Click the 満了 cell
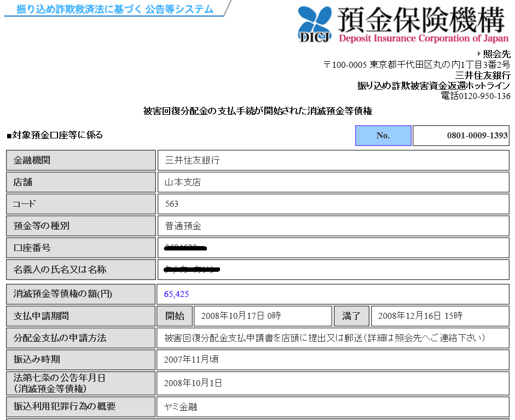515x420 pixels. pyautogui.click(x=351, y=316)
